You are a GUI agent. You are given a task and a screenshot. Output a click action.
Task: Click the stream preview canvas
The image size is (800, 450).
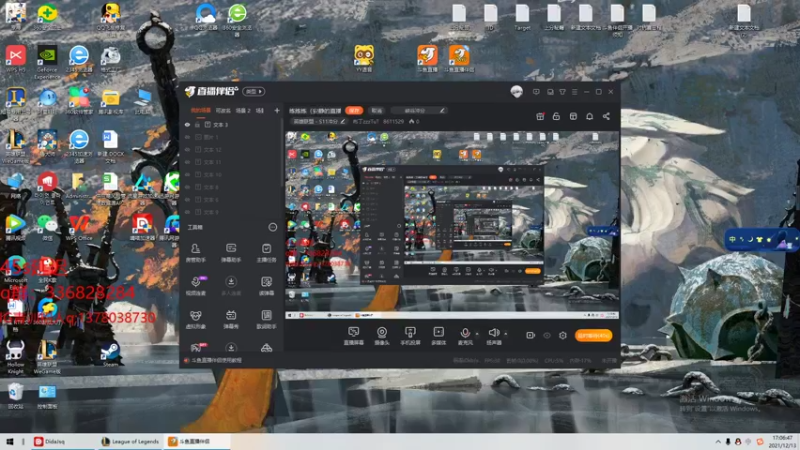pyautogui.click(x=452, y=225)
